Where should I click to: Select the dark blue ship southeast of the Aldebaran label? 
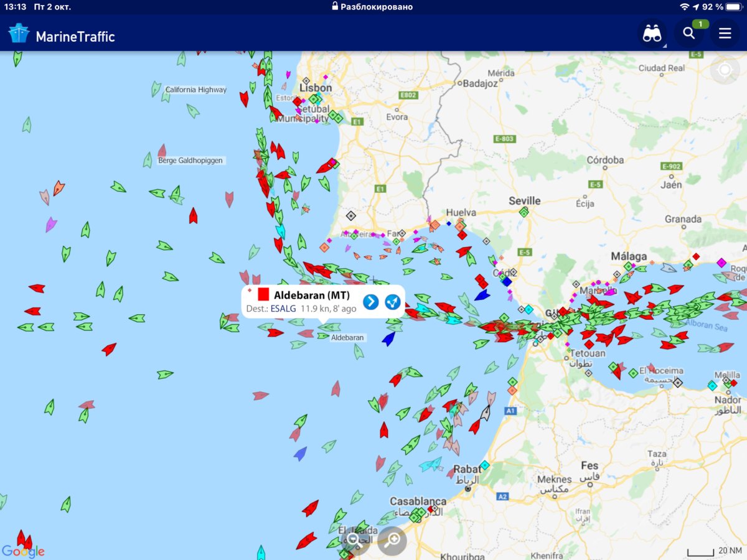pos(388,338)
